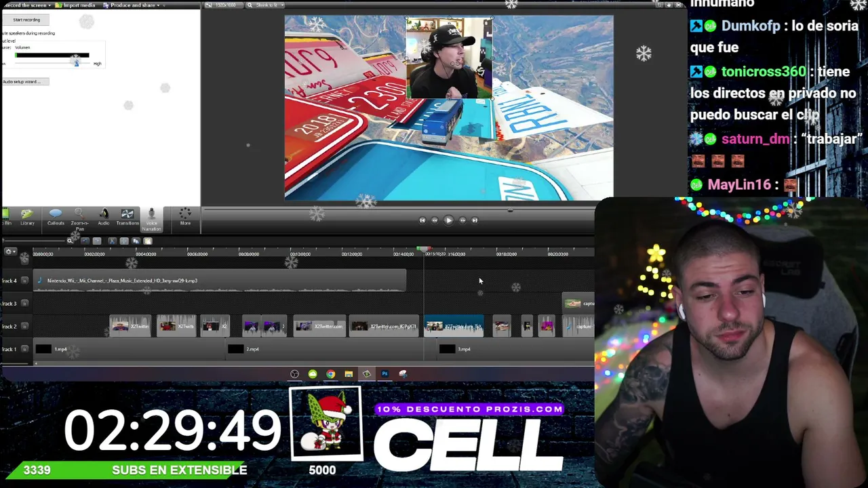Select the capture clip on Track 3
The height and width of the screenshot is (488, 868).
[x=578, y=303]
